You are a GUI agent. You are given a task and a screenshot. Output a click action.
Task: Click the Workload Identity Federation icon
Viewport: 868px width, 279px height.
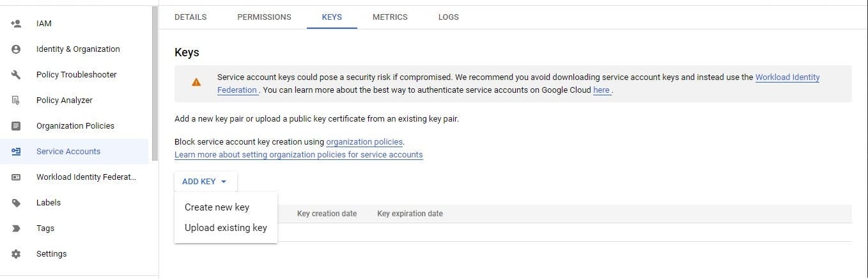(16, 177)
